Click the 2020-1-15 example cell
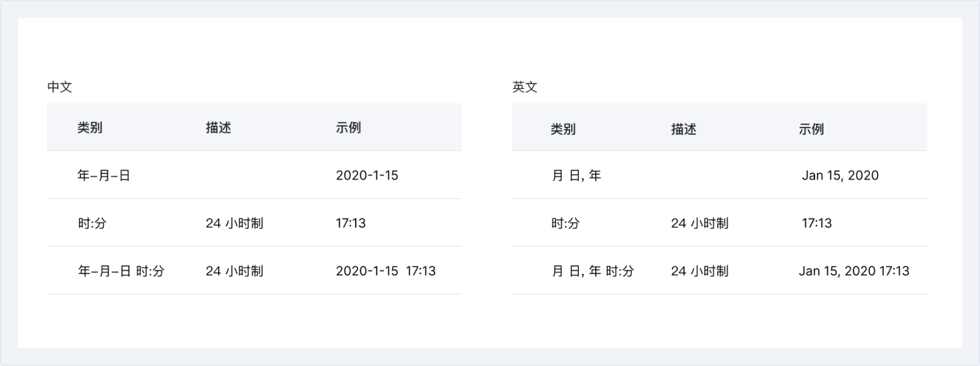 point(367,176)
